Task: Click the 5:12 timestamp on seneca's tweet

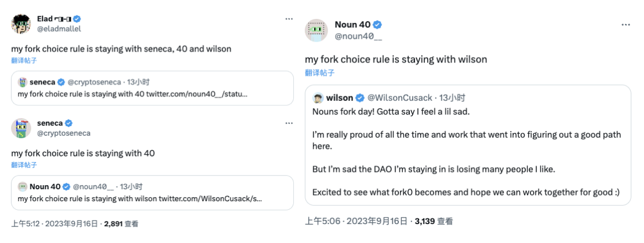Action: [x=25, y=224]
